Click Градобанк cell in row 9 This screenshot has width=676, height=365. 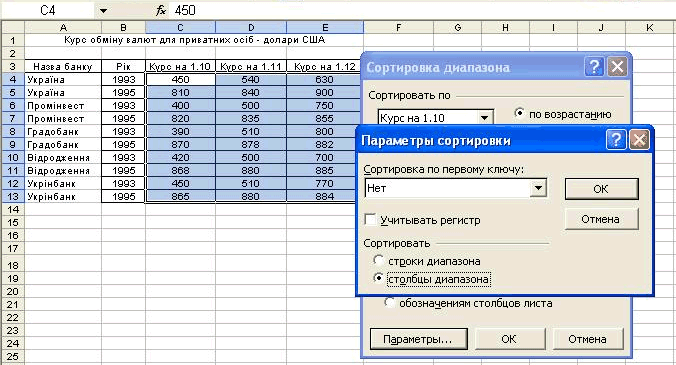(x=63, y=145)
